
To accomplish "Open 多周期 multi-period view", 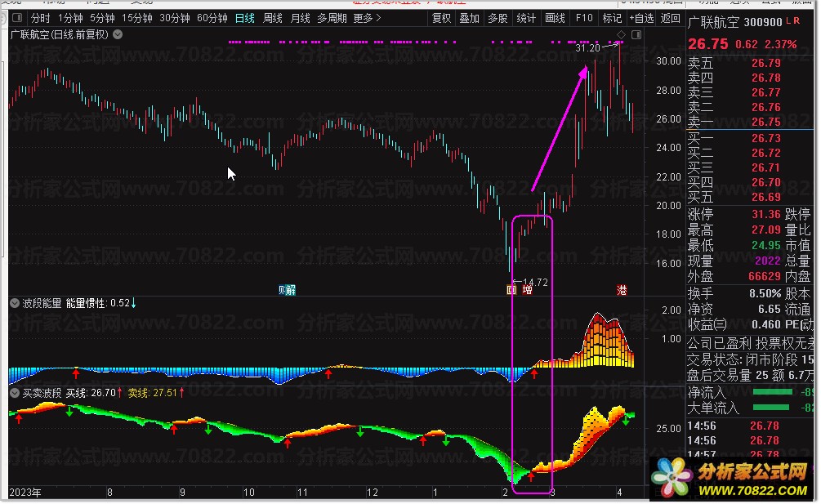I will pyautogui.click(x=332, y=18).
